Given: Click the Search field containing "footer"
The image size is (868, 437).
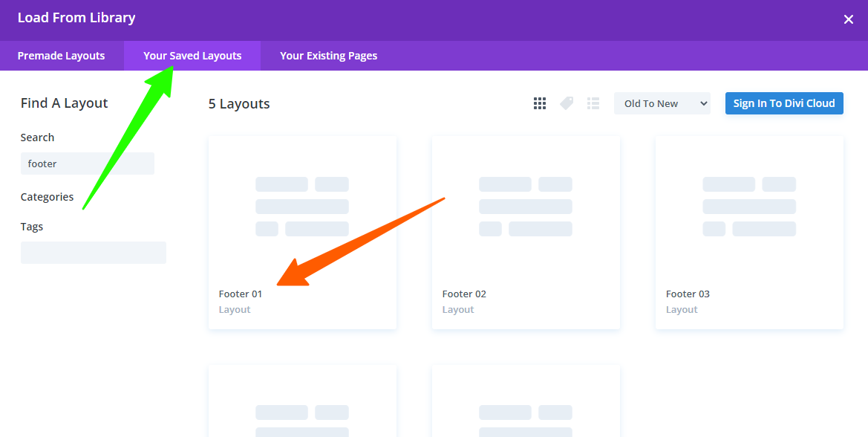Looking at the screenshot, I should coord(87,164).
